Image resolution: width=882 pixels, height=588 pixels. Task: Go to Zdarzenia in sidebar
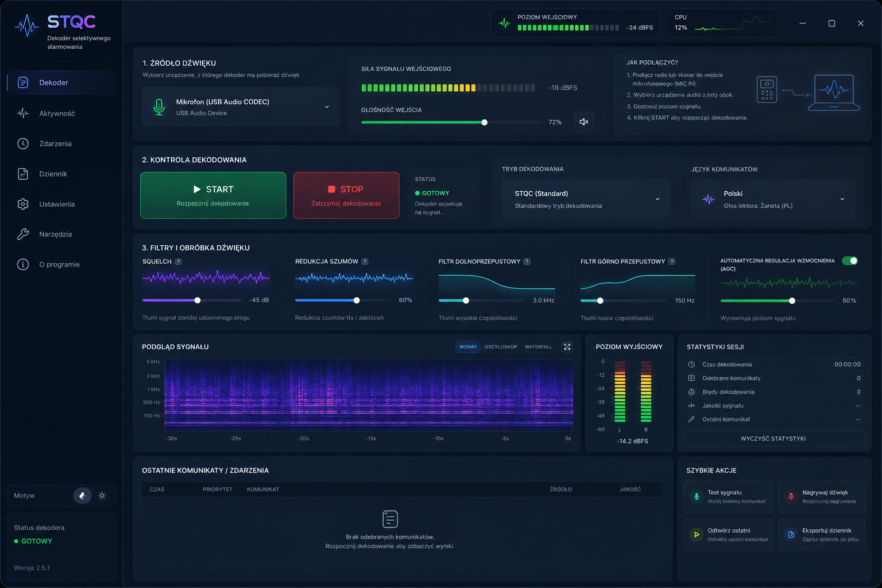click(61, 144)
